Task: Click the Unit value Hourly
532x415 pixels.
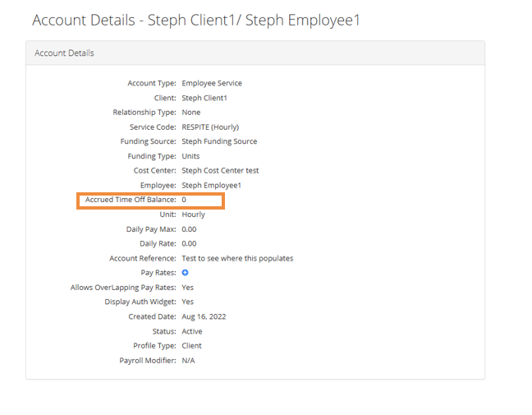Action: coord(194,214)
